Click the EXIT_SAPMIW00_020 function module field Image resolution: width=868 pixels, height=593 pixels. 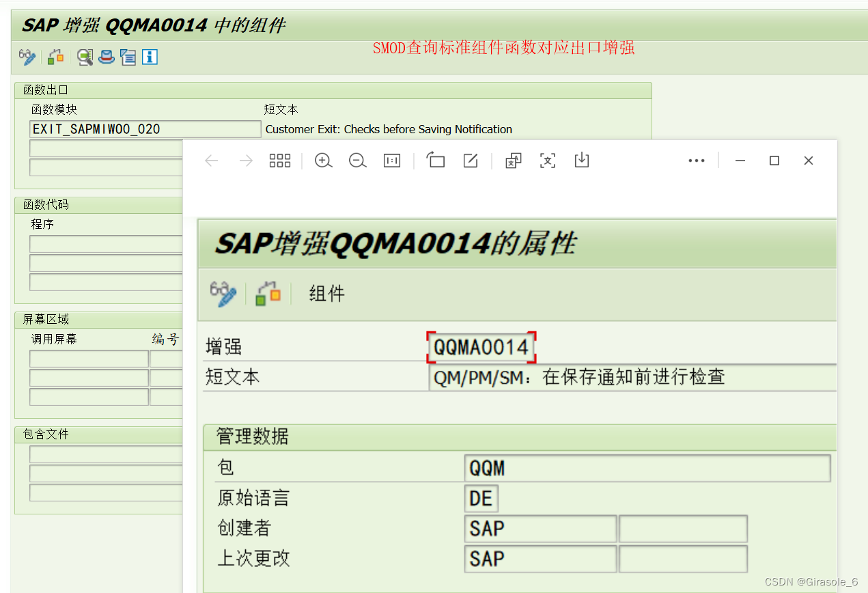click(x=145, y=128)
